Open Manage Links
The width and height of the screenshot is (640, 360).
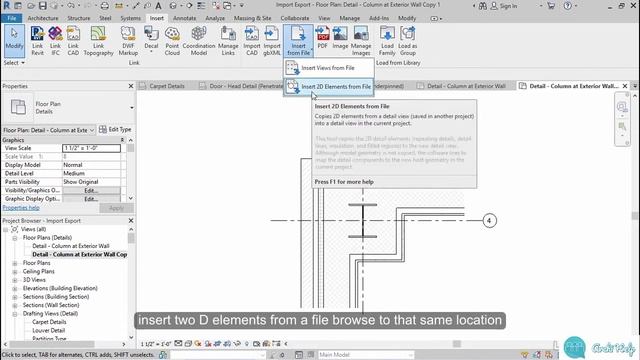(228, 41)
